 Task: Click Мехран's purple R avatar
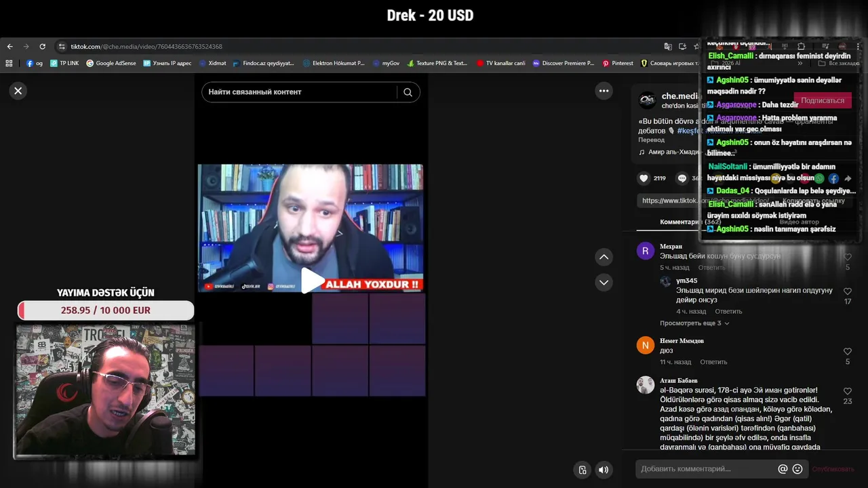coord(645,251)
